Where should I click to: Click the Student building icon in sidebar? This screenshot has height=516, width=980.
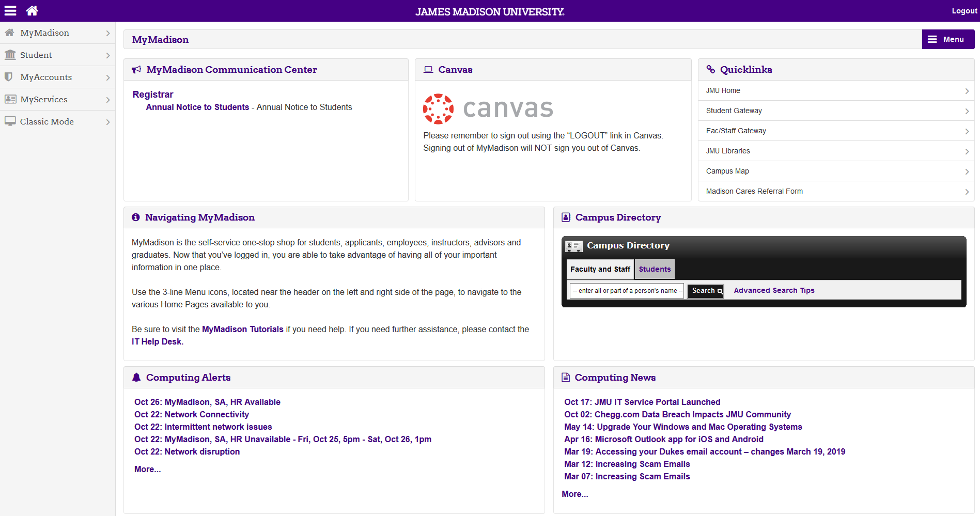coord(10,55)
